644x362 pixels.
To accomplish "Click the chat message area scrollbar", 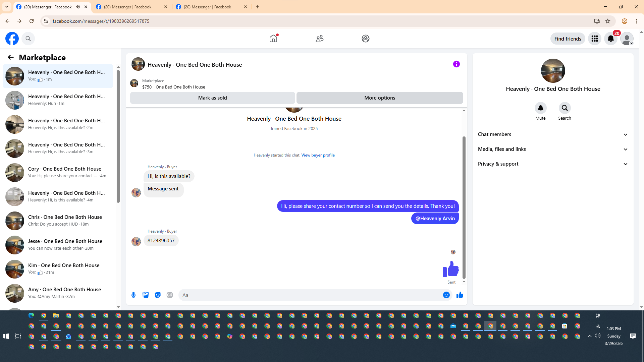I will (x=464, y=208).
